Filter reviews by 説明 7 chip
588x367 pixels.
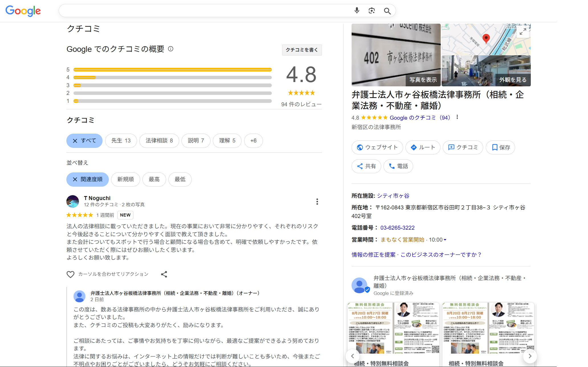click(x=196, y=141)
